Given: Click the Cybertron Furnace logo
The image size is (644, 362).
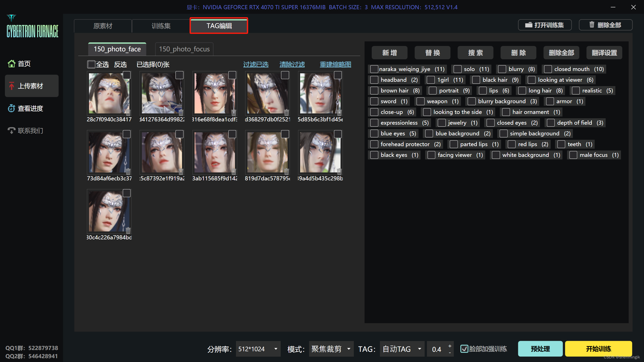Looking at the screenshot, I should coord(32,27).
